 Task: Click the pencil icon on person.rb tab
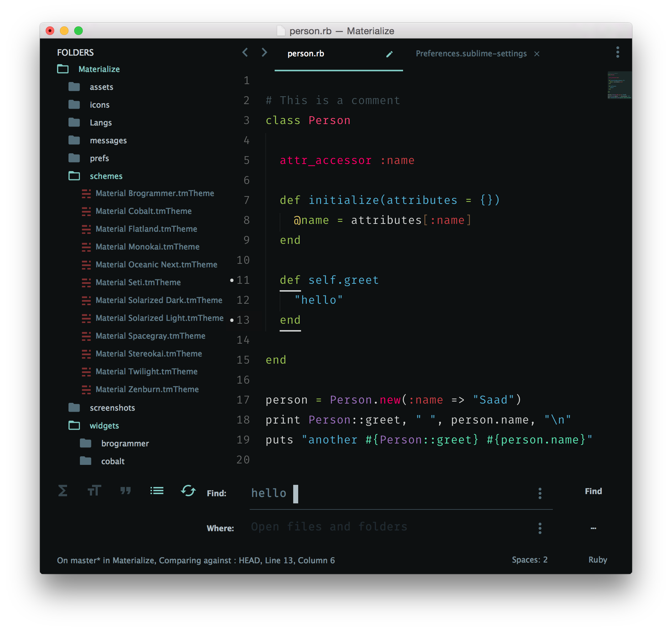(x=390, y=54)
